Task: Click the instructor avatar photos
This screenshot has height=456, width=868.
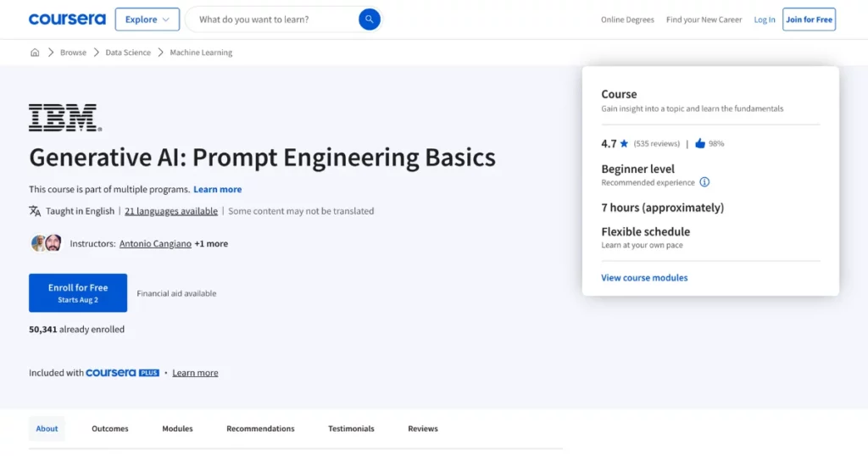Action: [47, 243]
